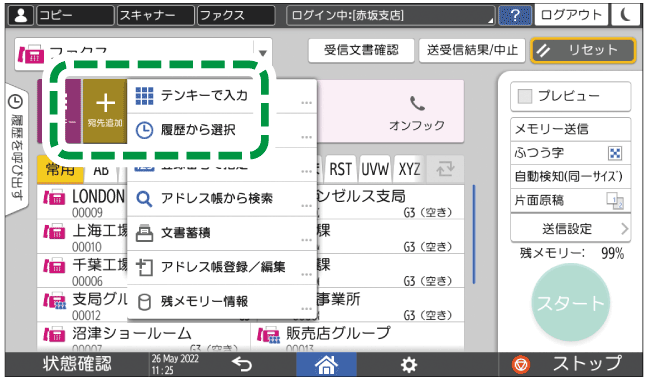Select LONDON destination 00009
Viewport: 648px width, 384px height.
tap(82, 202)
